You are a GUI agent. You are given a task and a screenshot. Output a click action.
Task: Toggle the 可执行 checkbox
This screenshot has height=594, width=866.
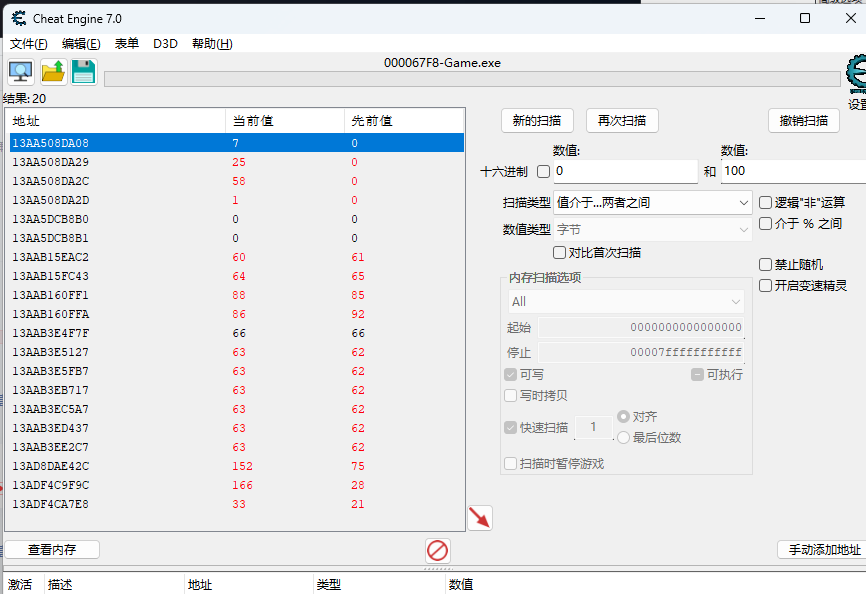coord(697,375)
